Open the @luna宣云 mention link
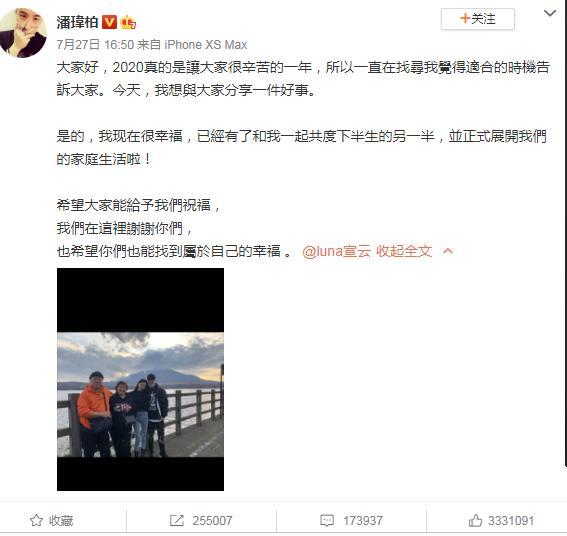This screenshot has width=567, height=536. pos(336,251)
